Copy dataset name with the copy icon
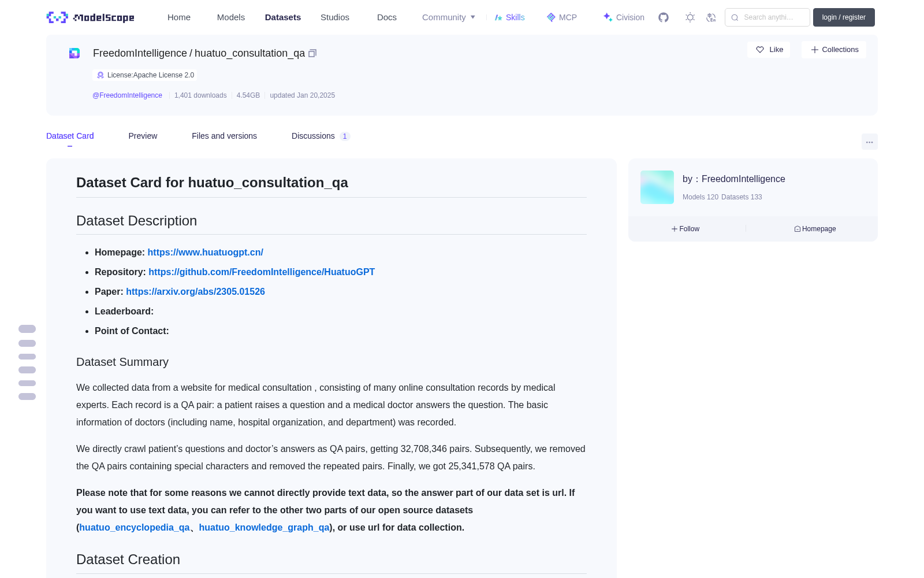Viewport: 924px width, 578px height. pos(312,53)
